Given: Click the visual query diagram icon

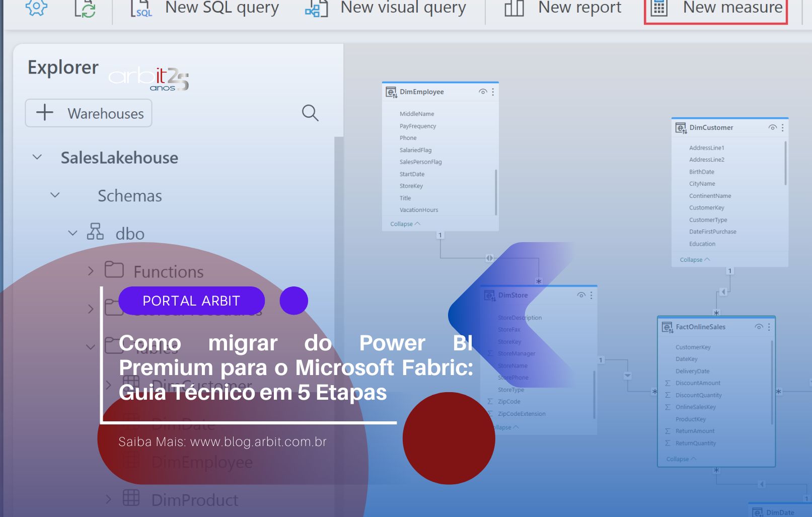Looking at the screenshot, I should (317, 9).
